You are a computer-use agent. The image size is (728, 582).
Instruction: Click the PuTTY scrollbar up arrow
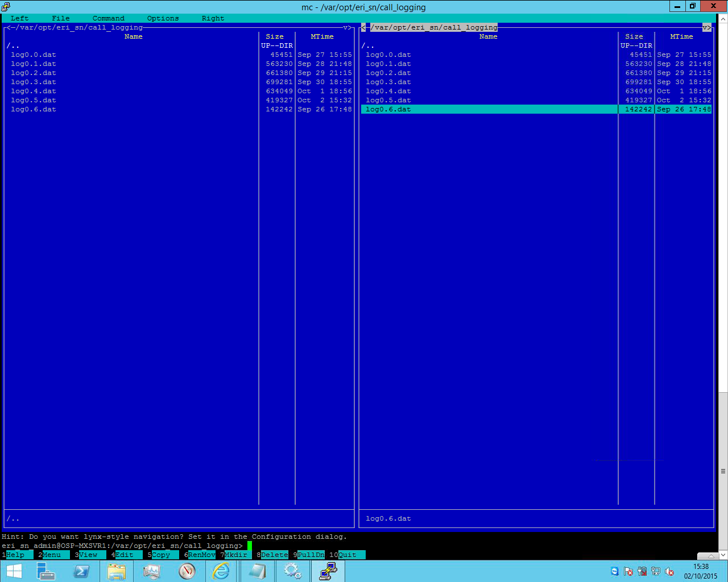(723, 18)
